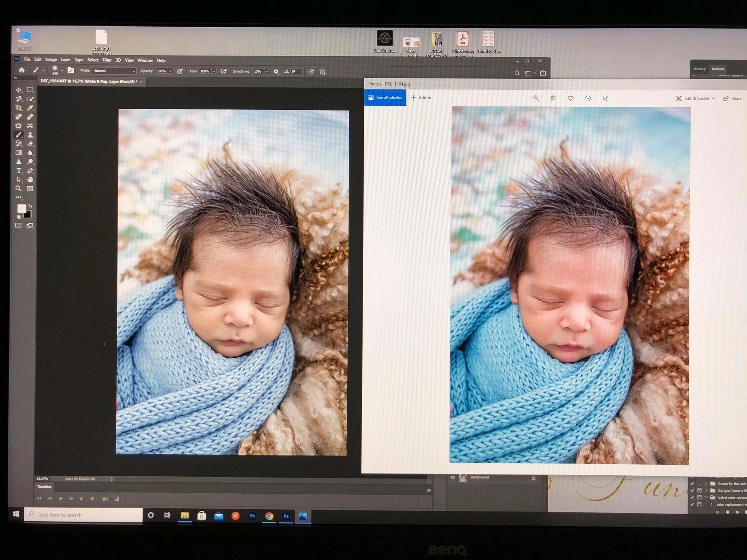Select the Hand tool

(30, 179)
